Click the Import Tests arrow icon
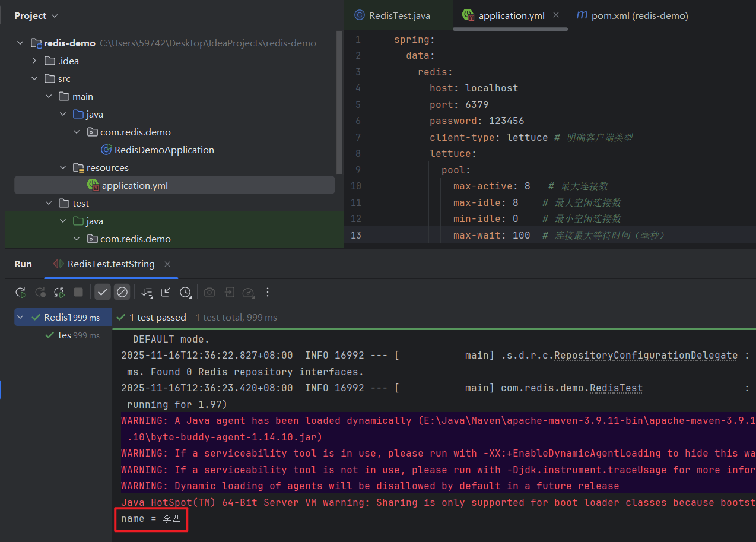 point(229,292)
